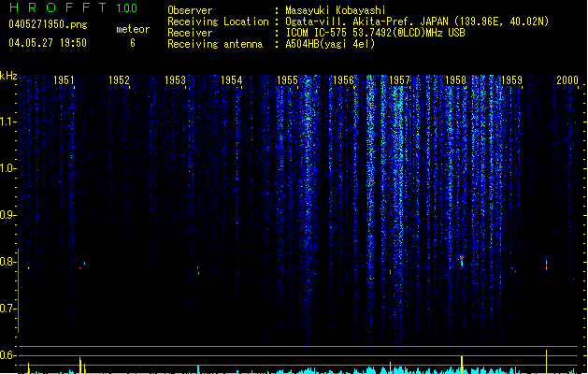Click the 0.6 kHz frequency label
The height and width of the screenshot is (374, 588).
click(x=7, y=355)
